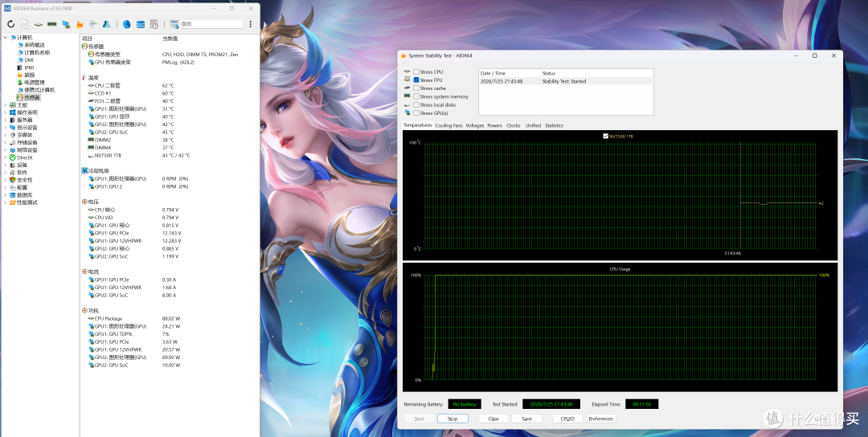
Task: Expand the 服务器 tree node
Action: click(6, 120)
